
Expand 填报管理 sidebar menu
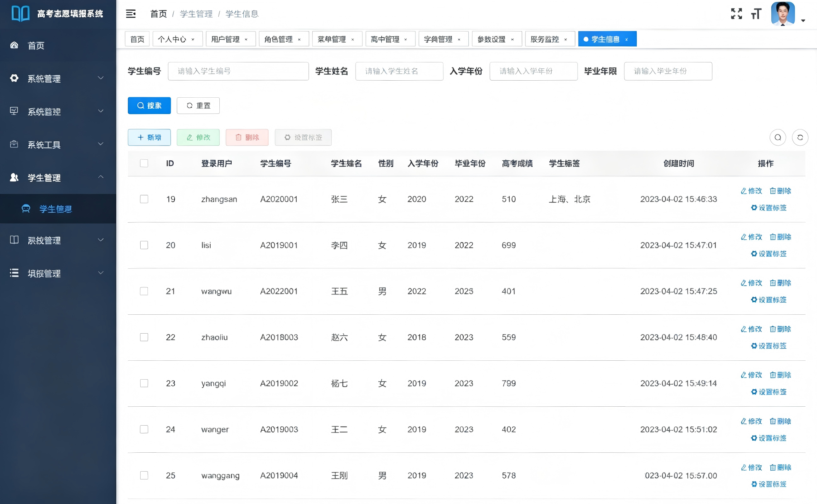pyautogui.click(x=58, y=273)
